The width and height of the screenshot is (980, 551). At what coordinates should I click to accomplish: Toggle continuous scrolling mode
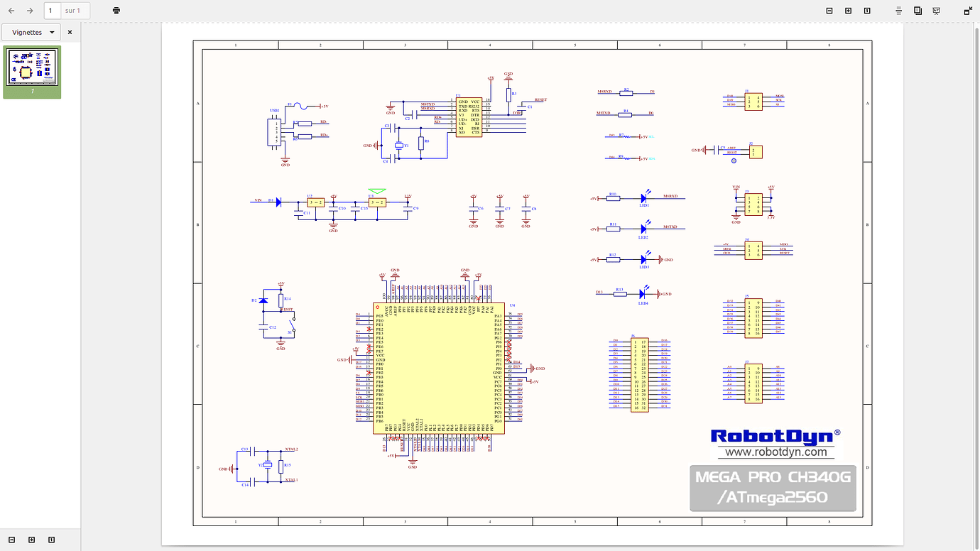[899, 11]
